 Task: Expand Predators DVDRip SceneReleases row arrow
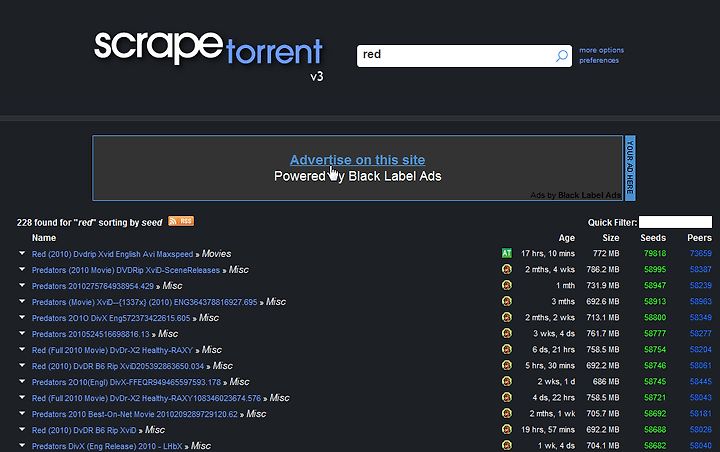pos(22,269)
